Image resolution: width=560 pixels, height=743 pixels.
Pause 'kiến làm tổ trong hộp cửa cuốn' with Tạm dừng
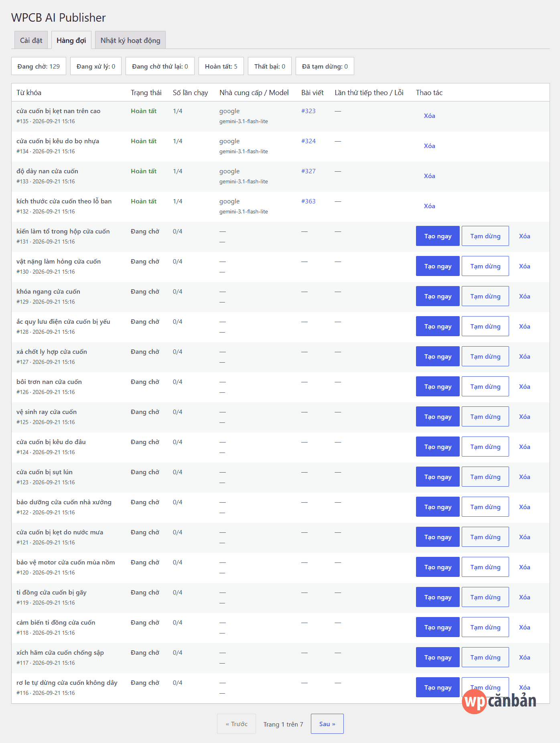pyautogui.click(x=485, y=236)
